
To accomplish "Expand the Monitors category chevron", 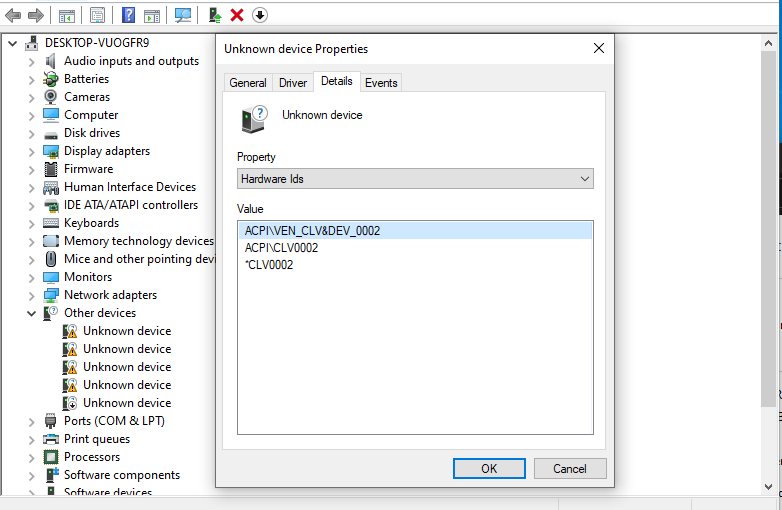I will 31,278.
